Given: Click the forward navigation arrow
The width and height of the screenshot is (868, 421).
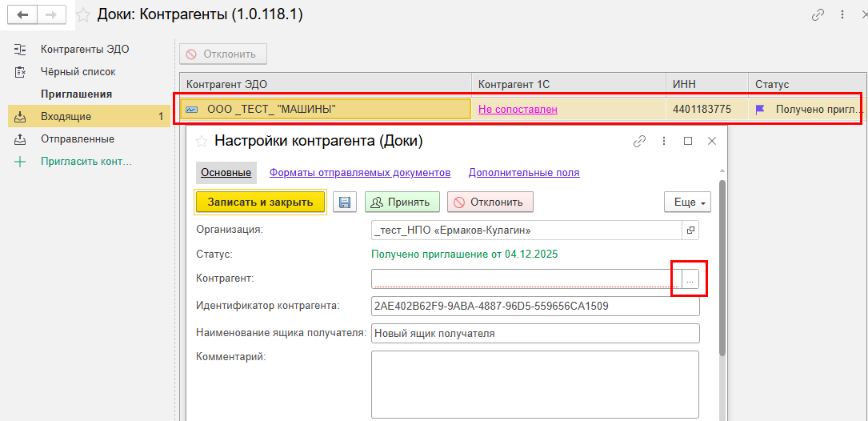Looking at the screenshot, I should 51,15.
